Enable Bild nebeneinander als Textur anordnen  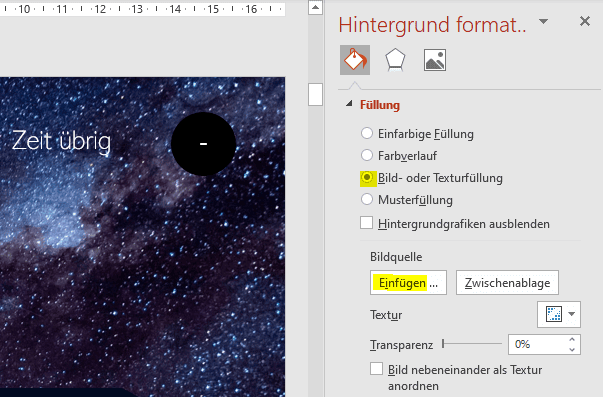(x=376, y=369)
